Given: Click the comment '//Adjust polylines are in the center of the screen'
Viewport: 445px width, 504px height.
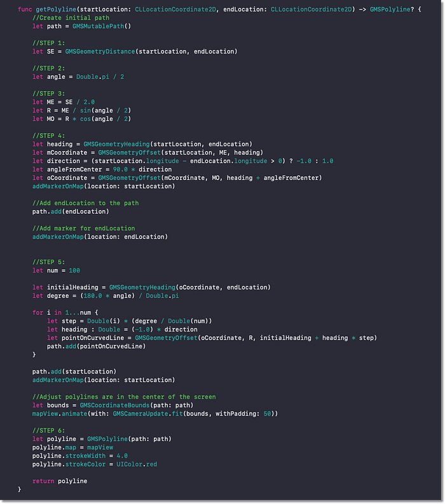Looking at the screenshot, I should [124, 396].
